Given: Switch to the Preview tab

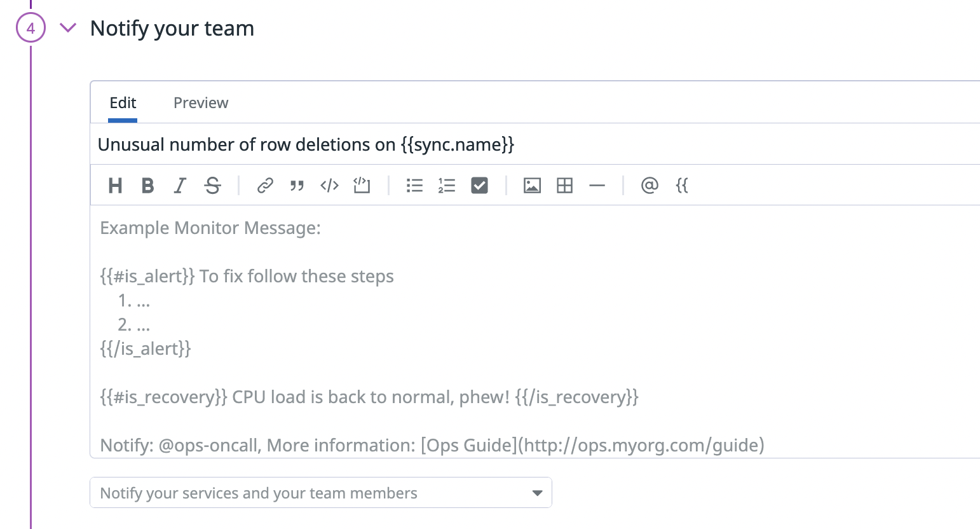Looking at the screenshot, I should tap(201, 103).
